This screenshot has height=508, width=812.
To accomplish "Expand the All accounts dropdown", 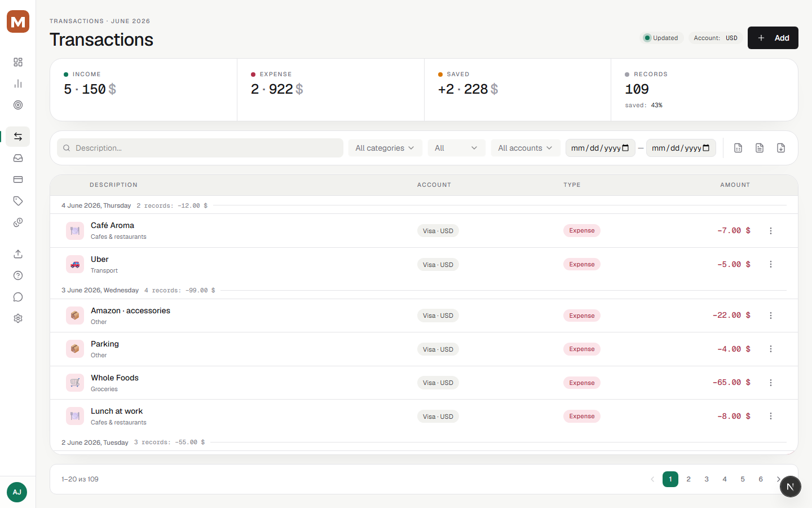I will click(x=526, y=148).
